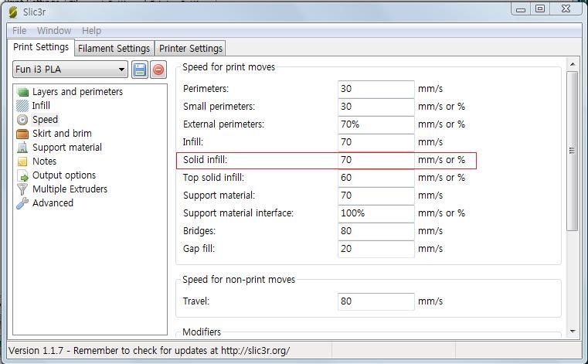Click the striped Infill icon
The width and height of the screenshot is (588, 364).
22,106
